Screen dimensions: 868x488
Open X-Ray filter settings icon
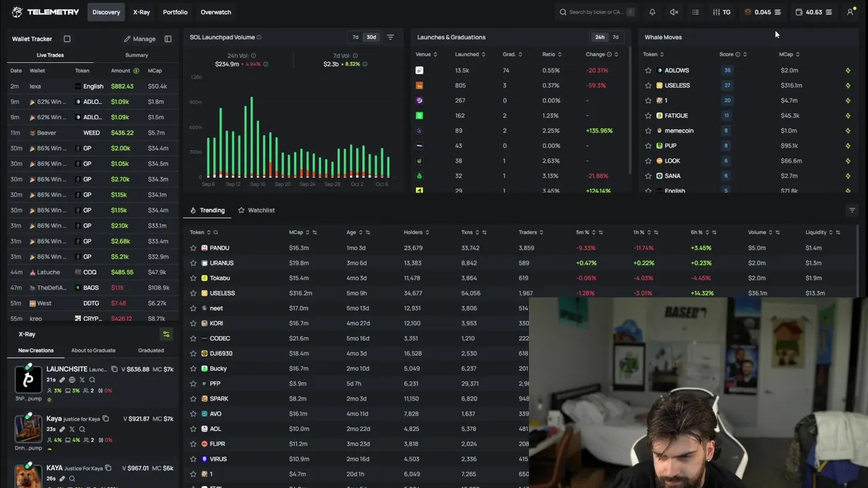(166, 334)
